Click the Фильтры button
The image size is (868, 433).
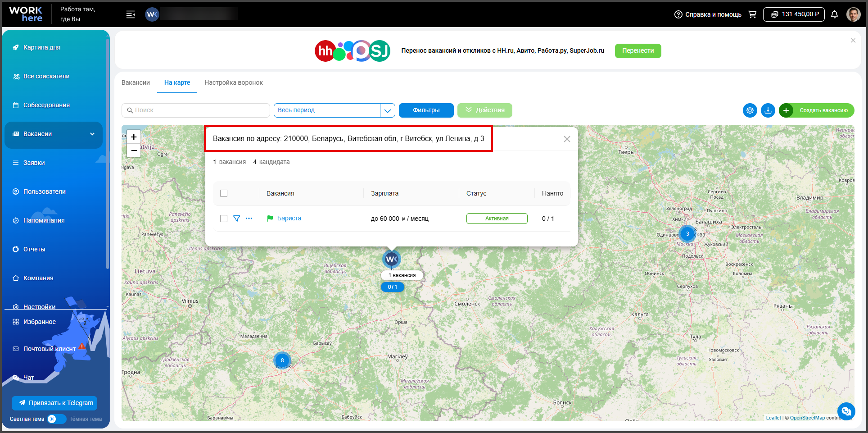426,110
